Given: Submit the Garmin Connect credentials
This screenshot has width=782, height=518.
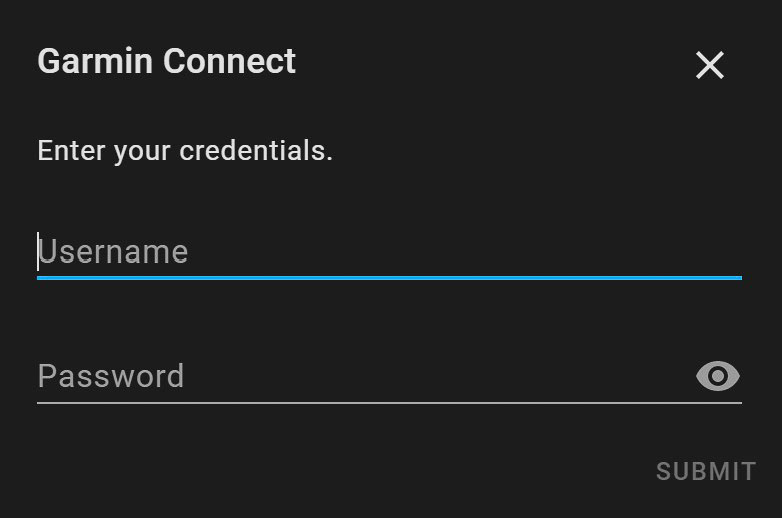Looking at the screenshot, I should [706, 472].
